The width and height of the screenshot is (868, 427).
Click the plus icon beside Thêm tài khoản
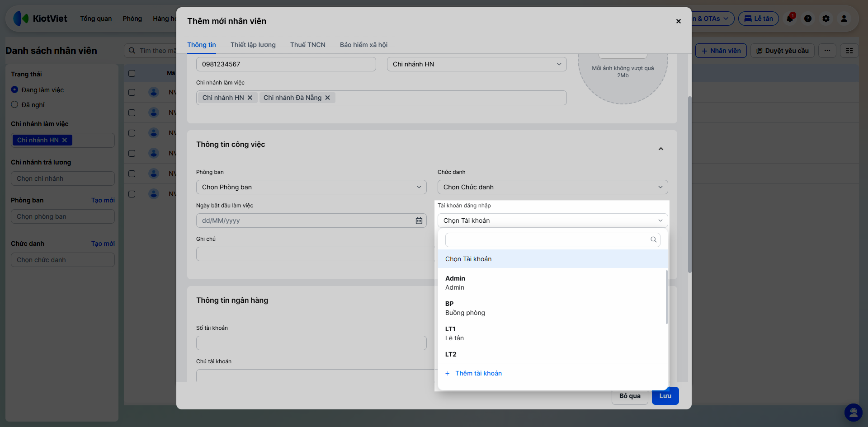(x=448, y=373)
